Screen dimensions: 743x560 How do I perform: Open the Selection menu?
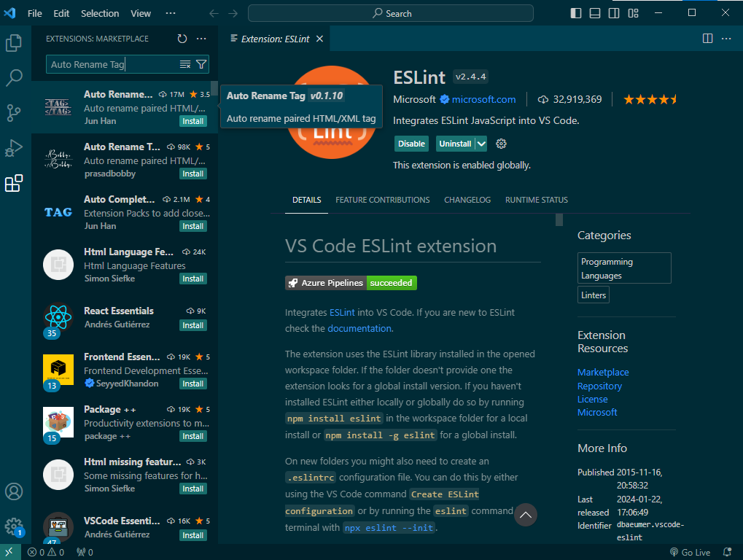(100, 13)
